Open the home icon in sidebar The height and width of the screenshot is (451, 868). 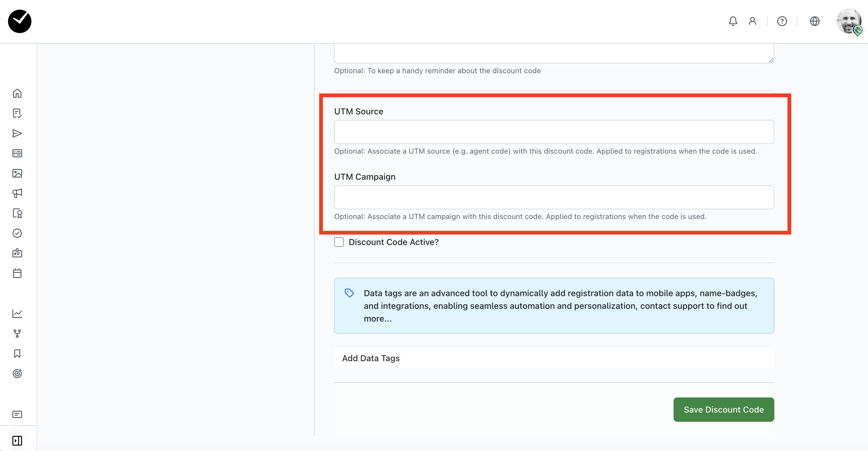pos(17,93)
